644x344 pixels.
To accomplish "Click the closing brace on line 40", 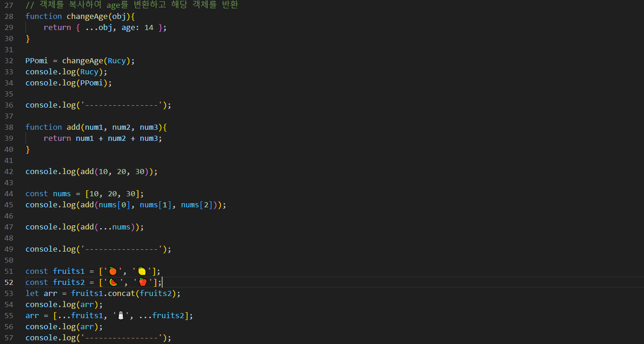I will tap(28, 149).
